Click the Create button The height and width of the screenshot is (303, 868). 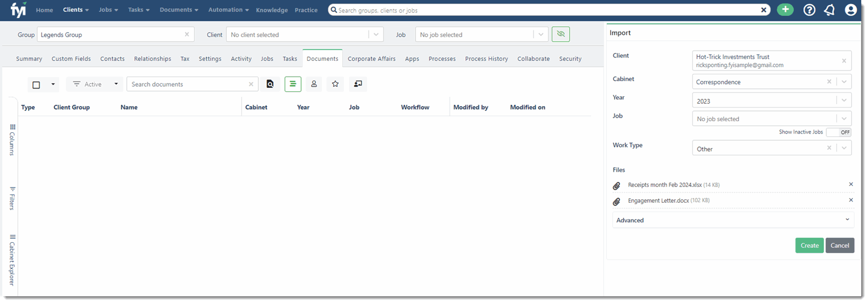pos(809,246)
